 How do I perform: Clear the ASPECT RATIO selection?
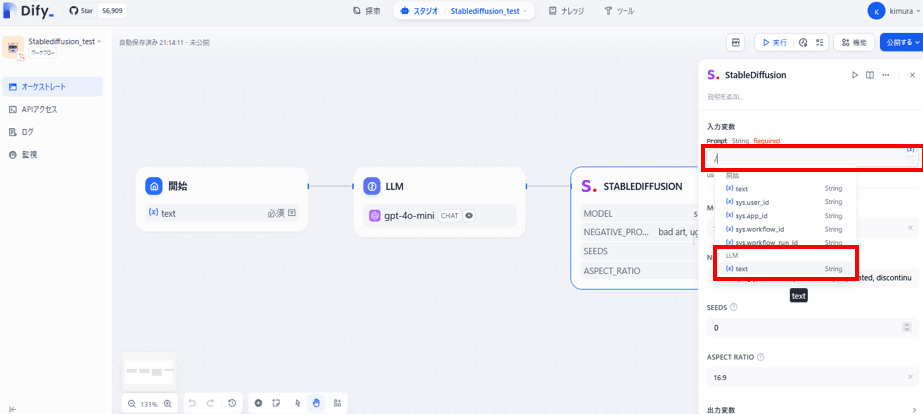click(x=910, y=377)
